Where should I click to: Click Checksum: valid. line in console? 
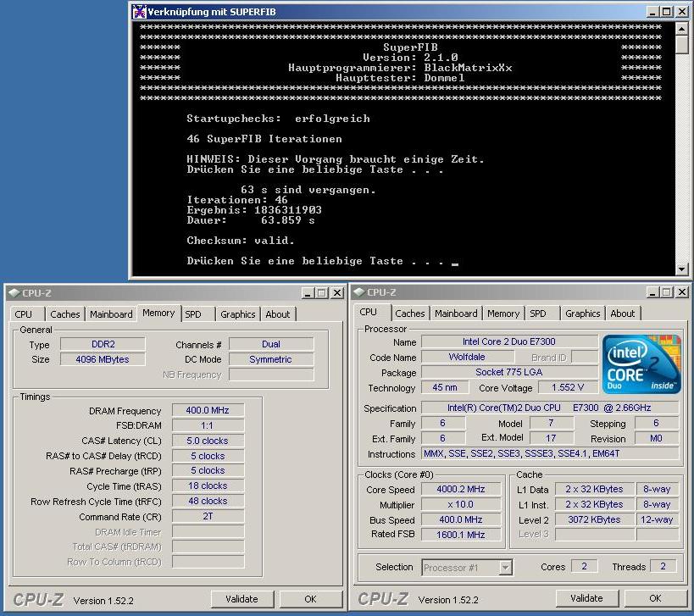coord(241,241)
